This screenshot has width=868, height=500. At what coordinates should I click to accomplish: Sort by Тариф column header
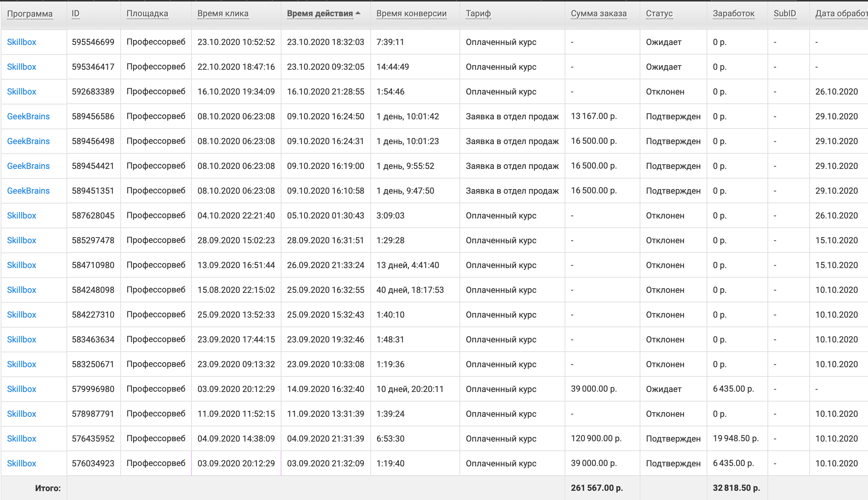pos(478,14)
